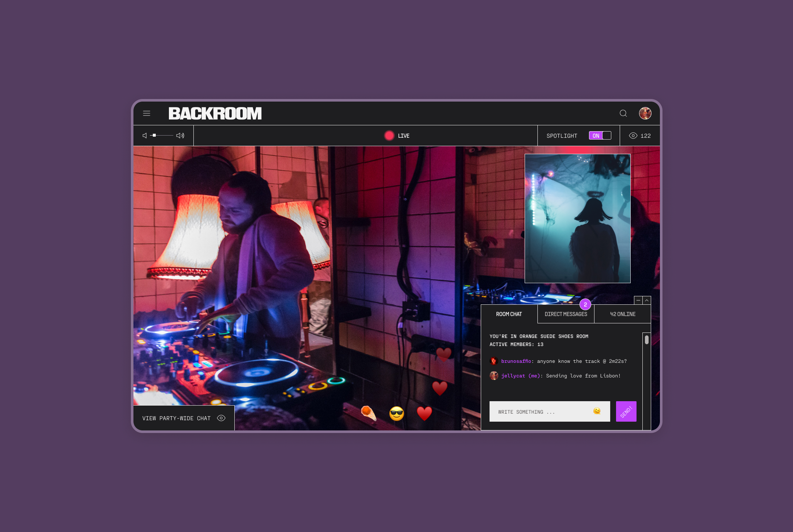Open the user profile avatar
This screenshot has height=532, width=793.
tap(645, 113)
